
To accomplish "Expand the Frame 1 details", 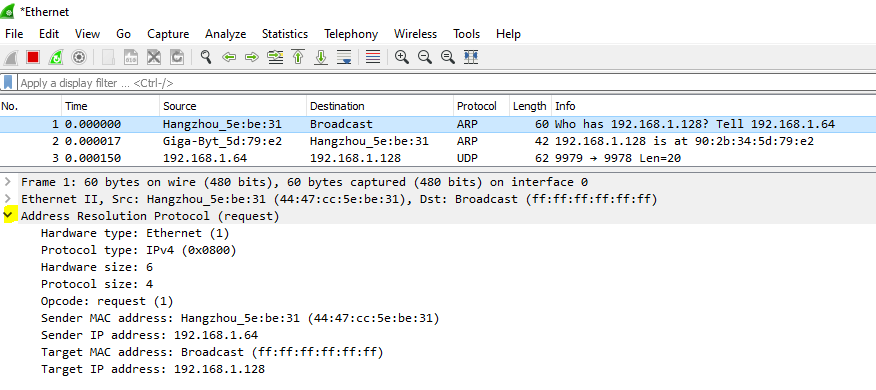I will 7,182.
